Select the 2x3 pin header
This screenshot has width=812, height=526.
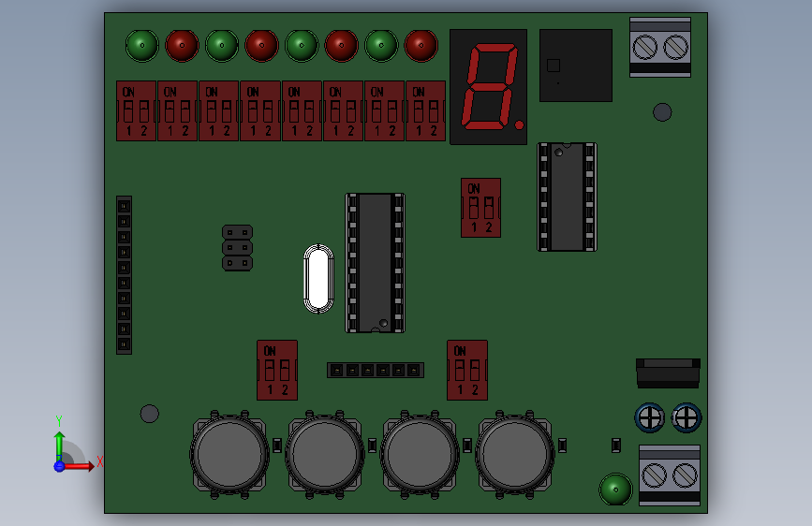(x=237, y=248)
